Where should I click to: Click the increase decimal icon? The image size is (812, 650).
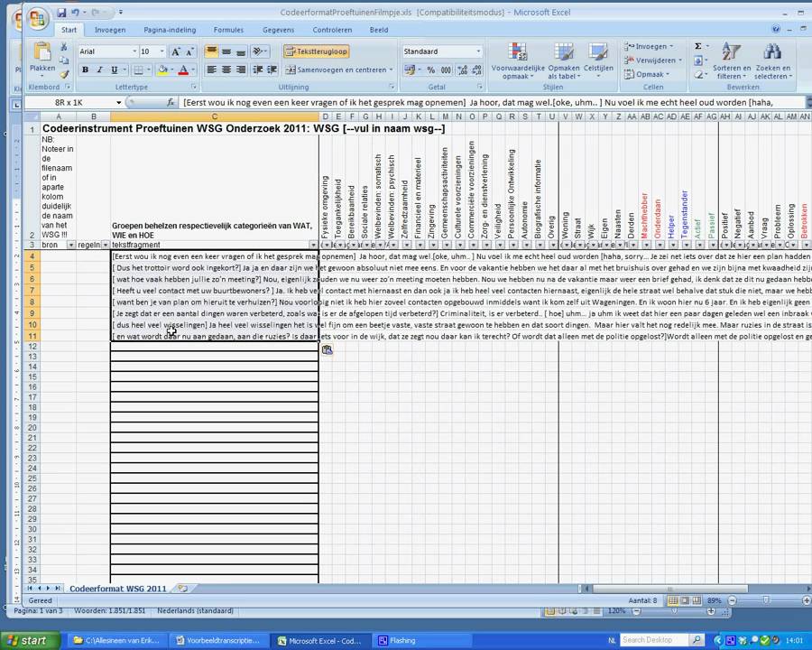[x=463, y=70]
